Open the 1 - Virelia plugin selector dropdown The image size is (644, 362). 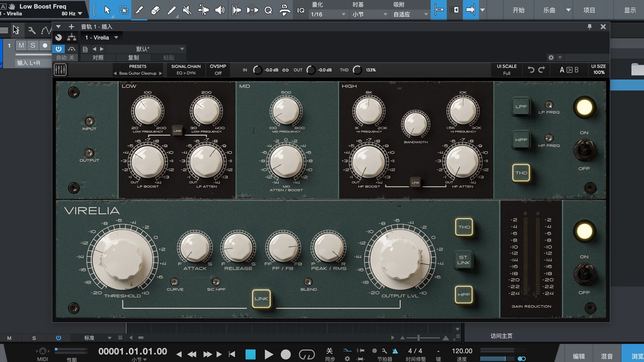(116, 38)
